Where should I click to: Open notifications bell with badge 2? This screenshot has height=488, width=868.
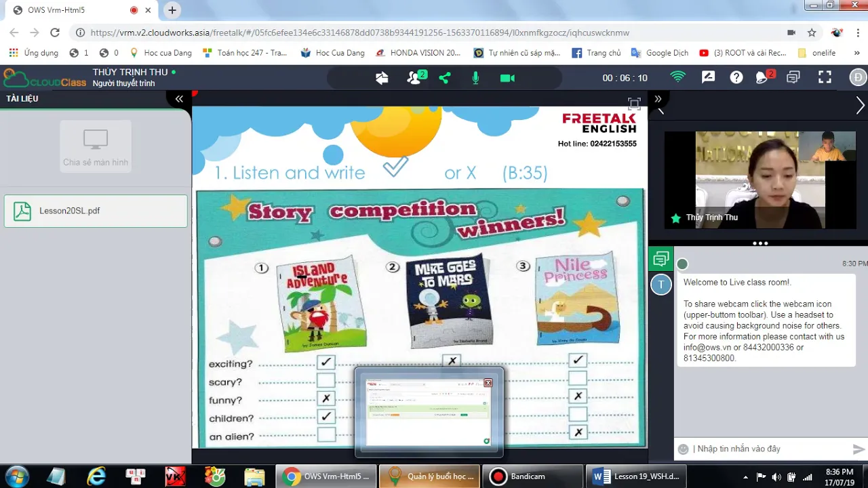(764, 77)
